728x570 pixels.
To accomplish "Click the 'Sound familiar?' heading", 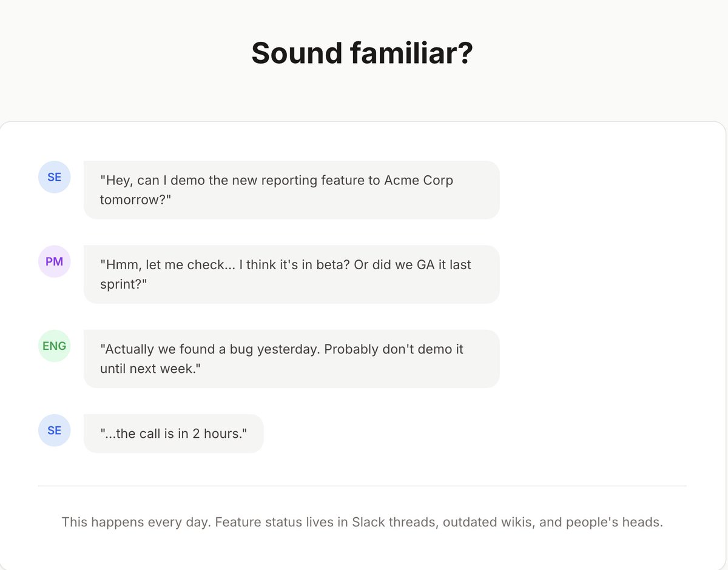I will coord(362,53).
